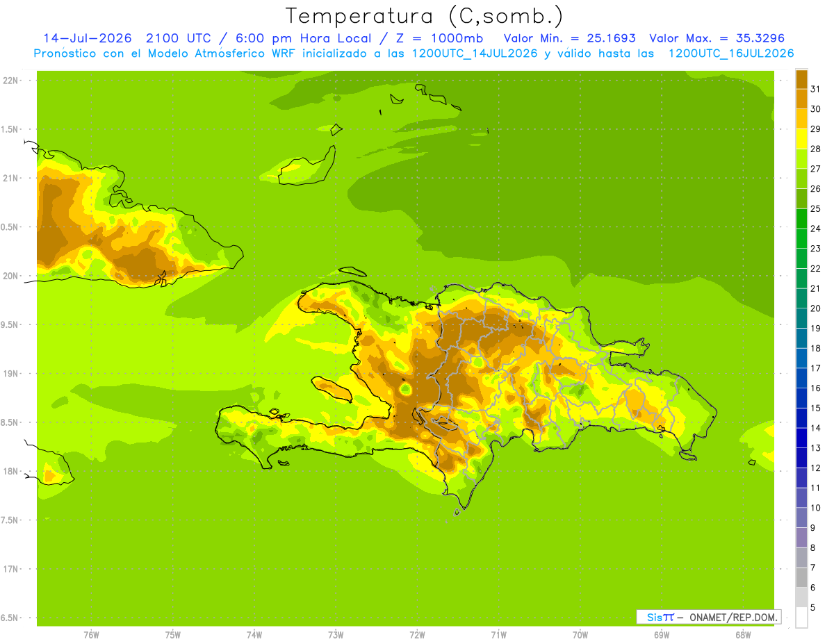Image resolution: width=834 pixels, height=644 pixels.
Task: Select the date text "14-Jul-2026"
Action: point(87,38)
